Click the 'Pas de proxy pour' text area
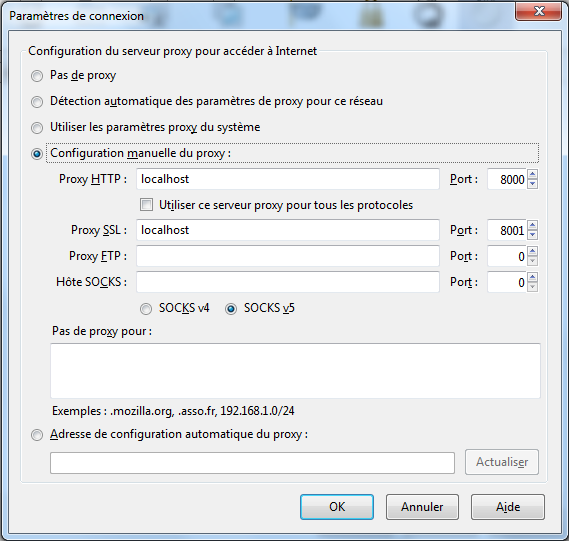 pos(295,371)
